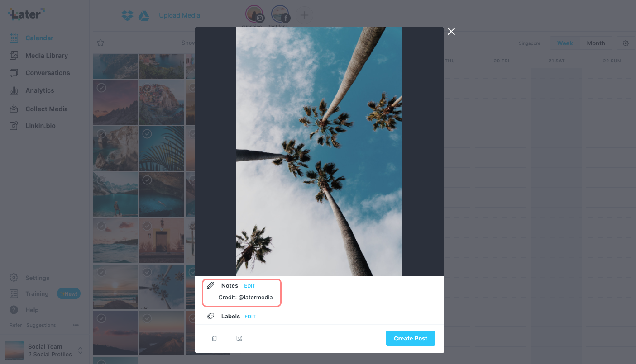Open the Training page
The image size is (636, 364).
point(37,293)
